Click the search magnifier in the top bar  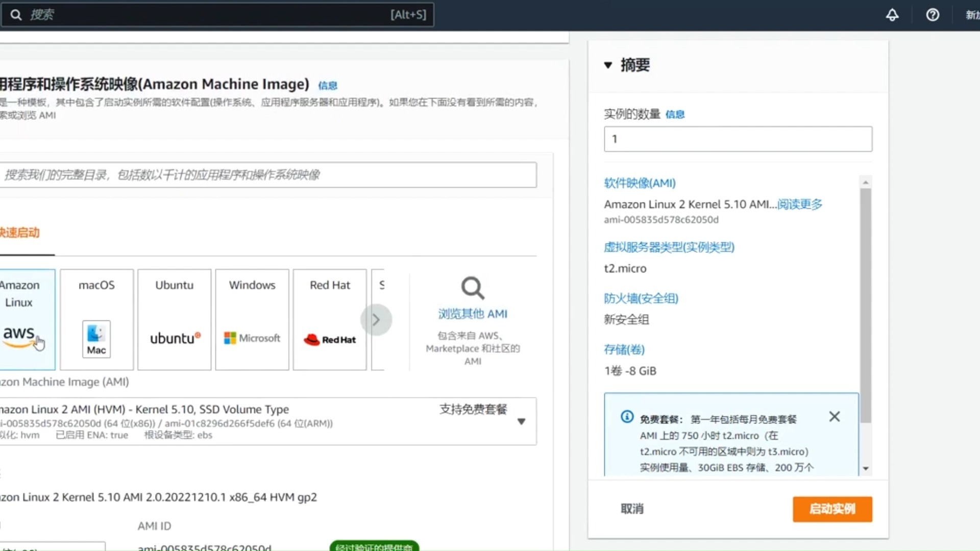click(x=16, y=14)
